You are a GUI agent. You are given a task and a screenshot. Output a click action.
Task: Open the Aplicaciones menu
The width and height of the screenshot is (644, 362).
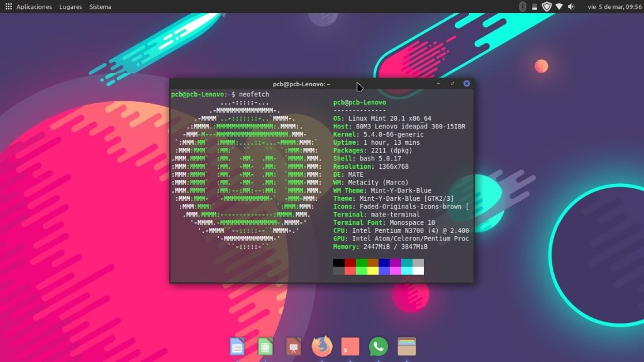point(34,6)
